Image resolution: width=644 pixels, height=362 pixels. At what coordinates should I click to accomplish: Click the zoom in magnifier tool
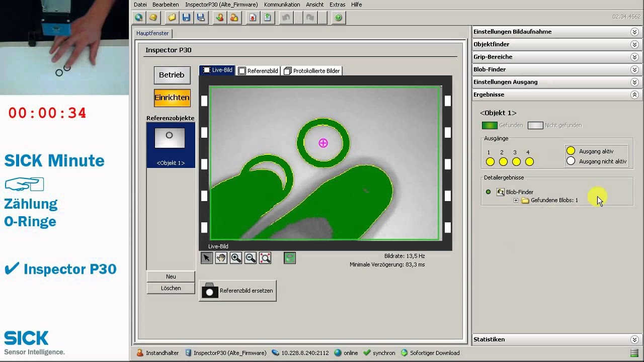235,258
